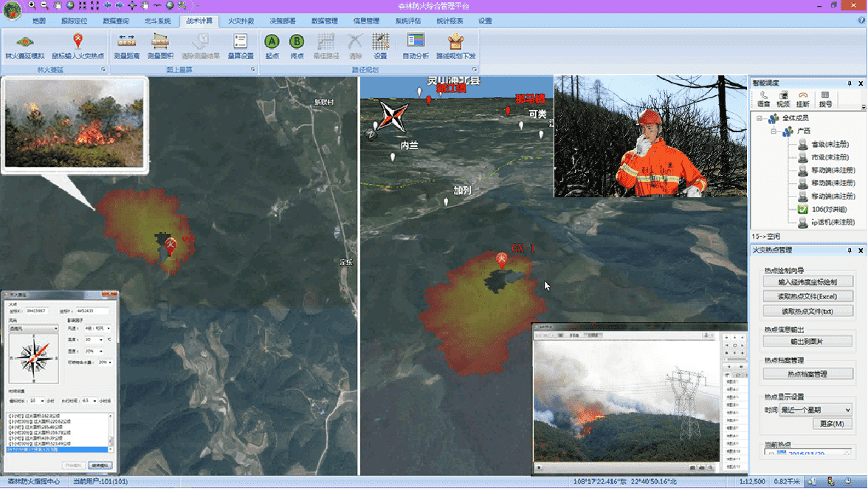Collapse the 广西 group node
This screenshot has height=489, width=868.
click(x=773, y=131)
